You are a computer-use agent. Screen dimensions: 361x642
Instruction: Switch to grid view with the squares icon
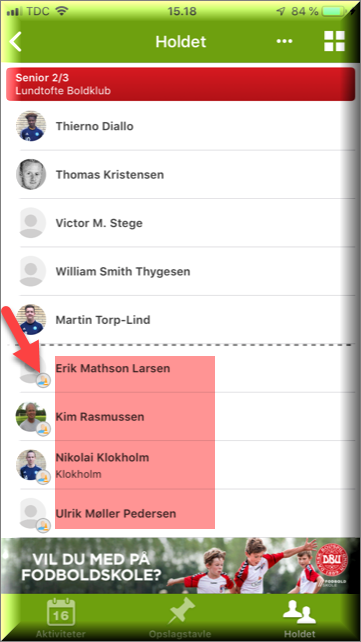coord(334,41)
